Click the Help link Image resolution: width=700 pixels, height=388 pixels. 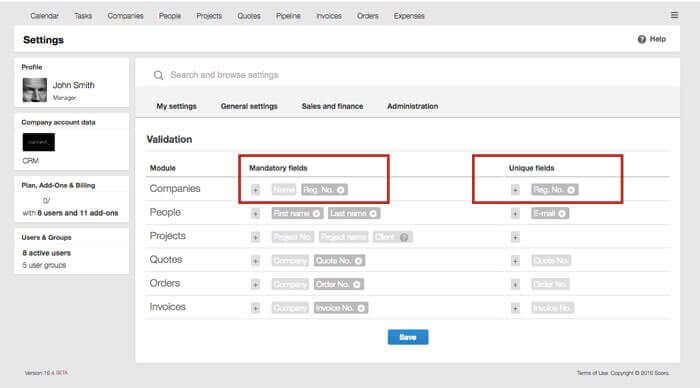coord(658,39)
